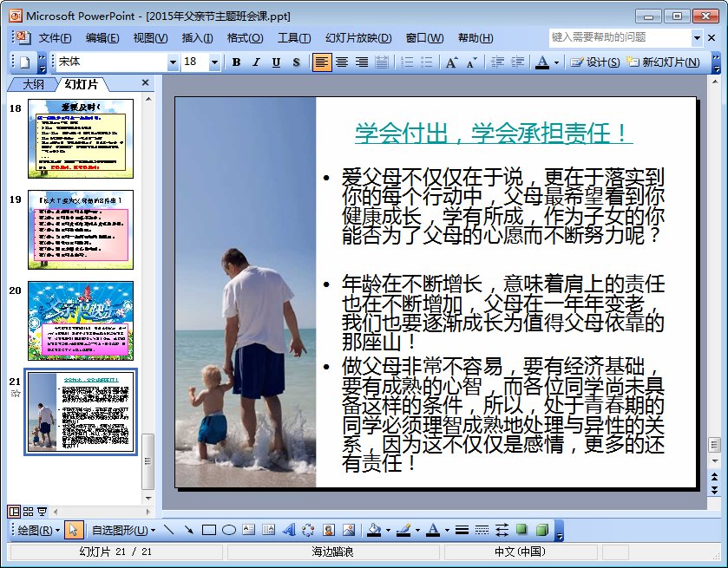Apply the line color brush
The image size is (728, 568).
pyautogui.click(x=404, y=530)
